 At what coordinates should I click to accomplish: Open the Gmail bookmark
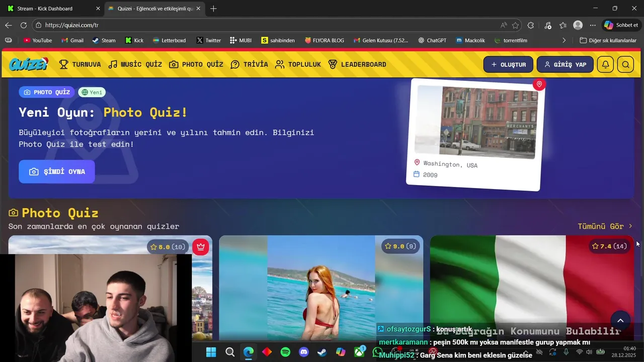[x=72, y=40]
